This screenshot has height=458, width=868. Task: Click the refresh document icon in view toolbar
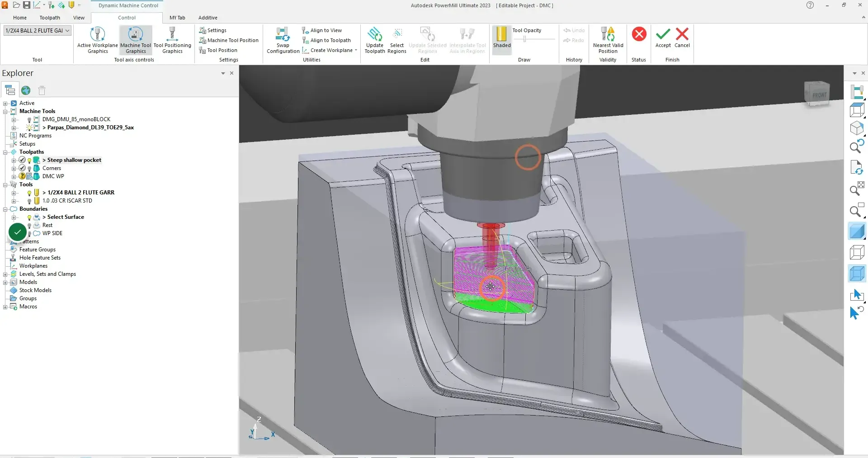pyautogui.click(x=857, y=167)
